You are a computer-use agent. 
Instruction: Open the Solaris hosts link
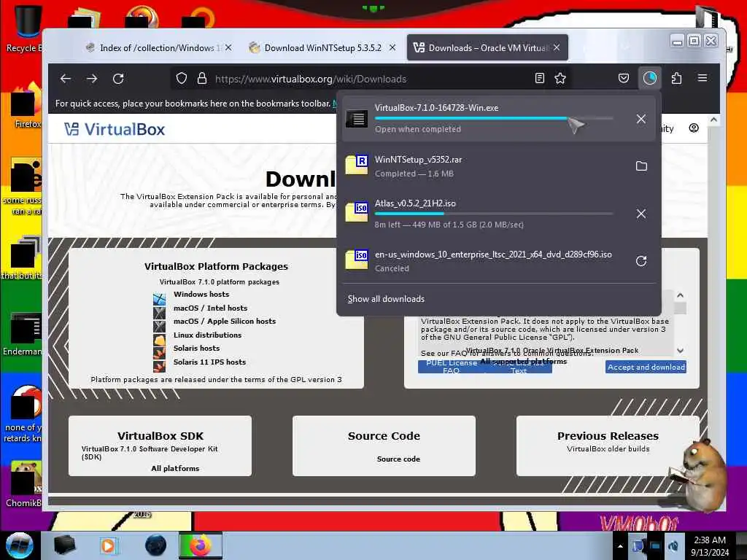click(x=196, y=348)
